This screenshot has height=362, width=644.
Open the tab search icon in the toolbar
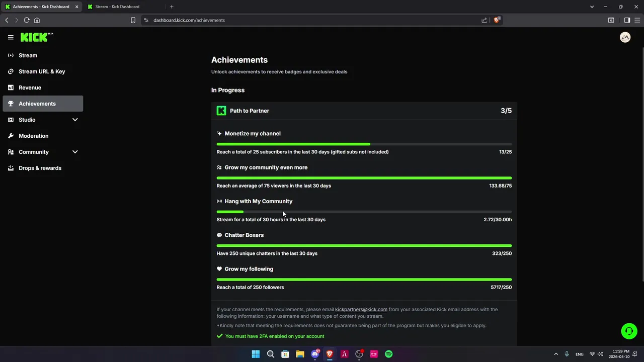(611, 20)
